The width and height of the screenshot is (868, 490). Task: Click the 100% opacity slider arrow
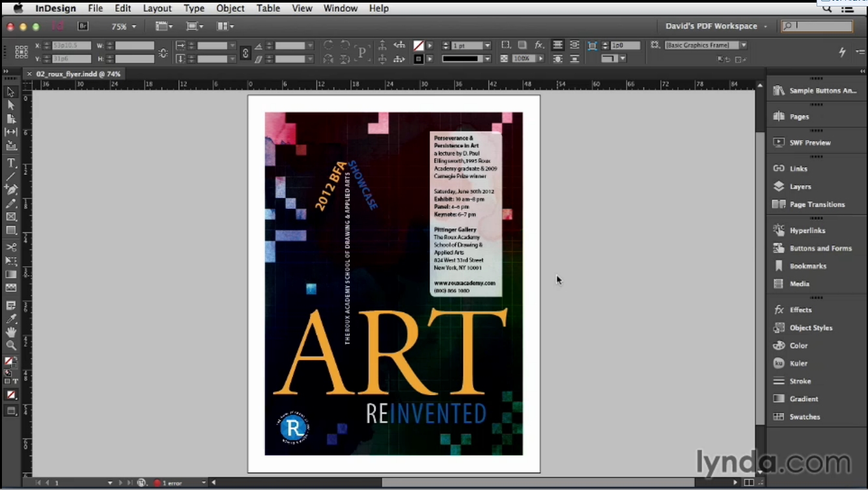[540, 59]
